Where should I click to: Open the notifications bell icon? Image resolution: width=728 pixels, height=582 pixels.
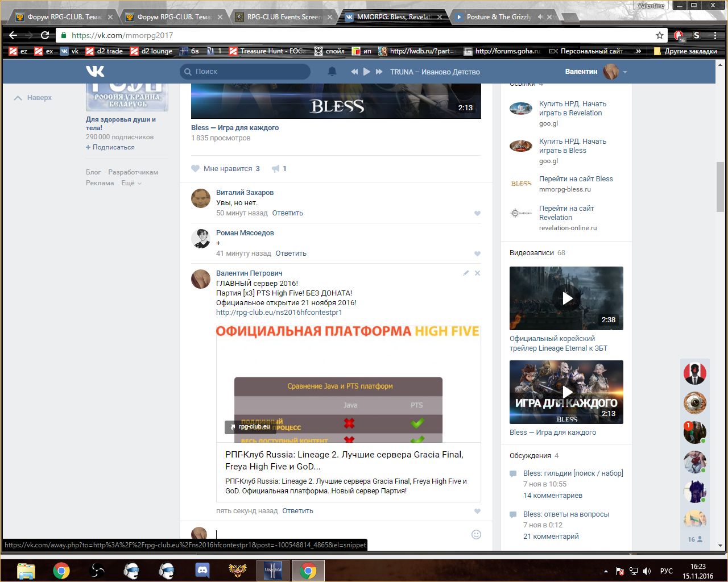point(332,72)
